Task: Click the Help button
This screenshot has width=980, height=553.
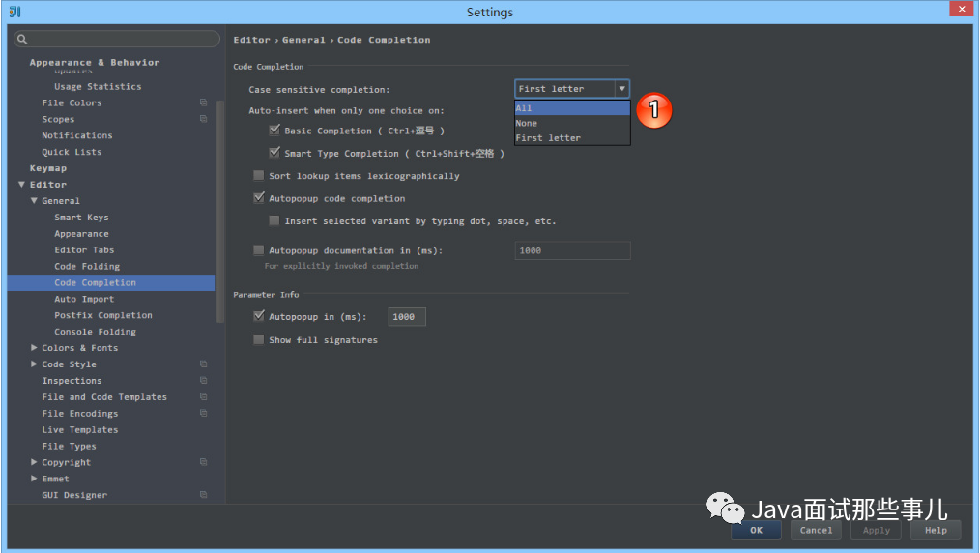Action: point(936,530)
